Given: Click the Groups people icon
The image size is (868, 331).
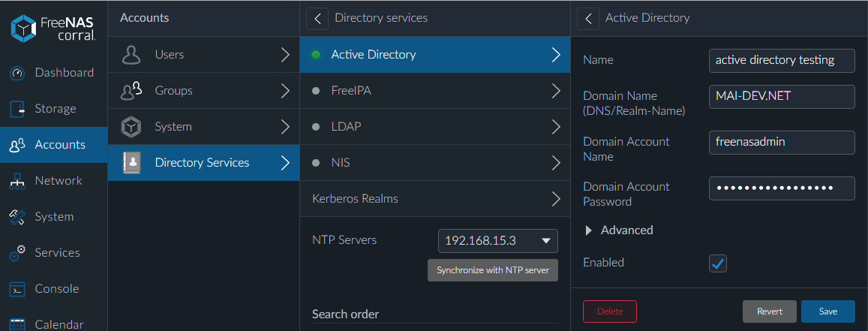Looking at the screenshot, I should (131, 91).
